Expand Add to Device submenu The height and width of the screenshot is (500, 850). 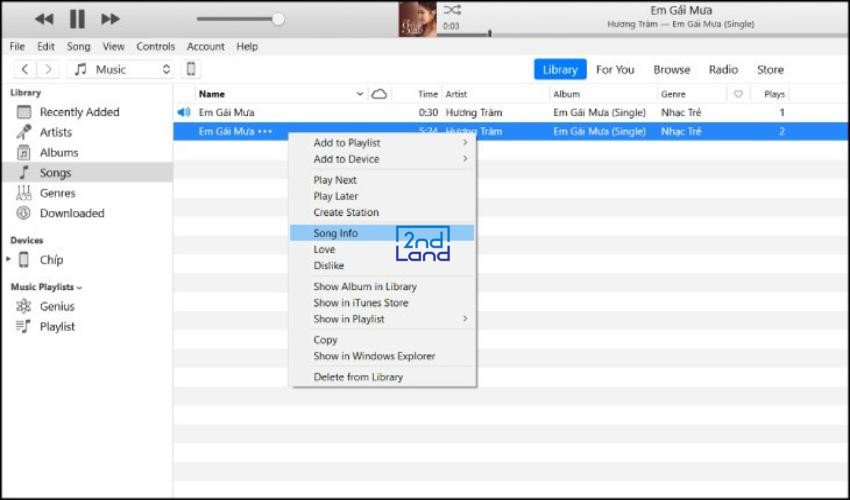382,159
